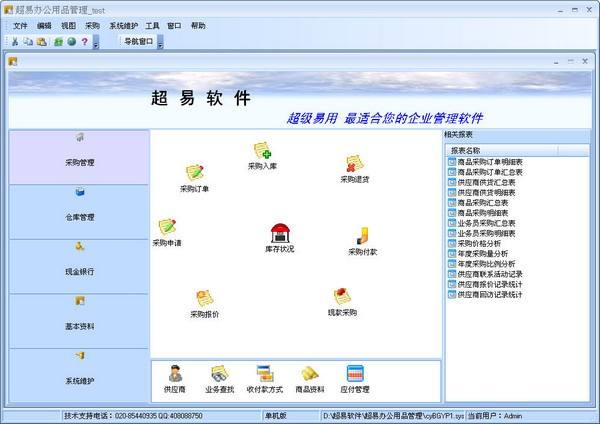600x424 pixels.
Task: Open the 采购退货 purchase return icon
Action: pos(354,165)
